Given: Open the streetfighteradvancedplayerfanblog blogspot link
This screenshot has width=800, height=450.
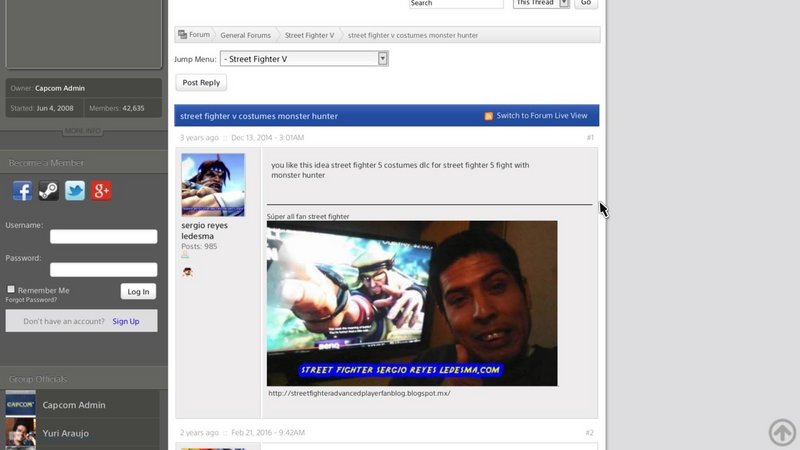Looking at the screenshot, I should pyautogui.click(x=359, y=393).
